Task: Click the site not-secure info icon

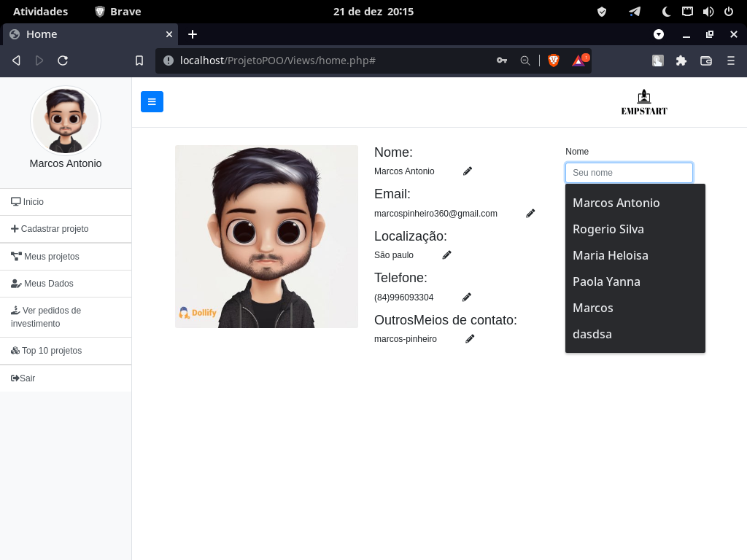Action: pyautogui.click(x=169, y=61)
